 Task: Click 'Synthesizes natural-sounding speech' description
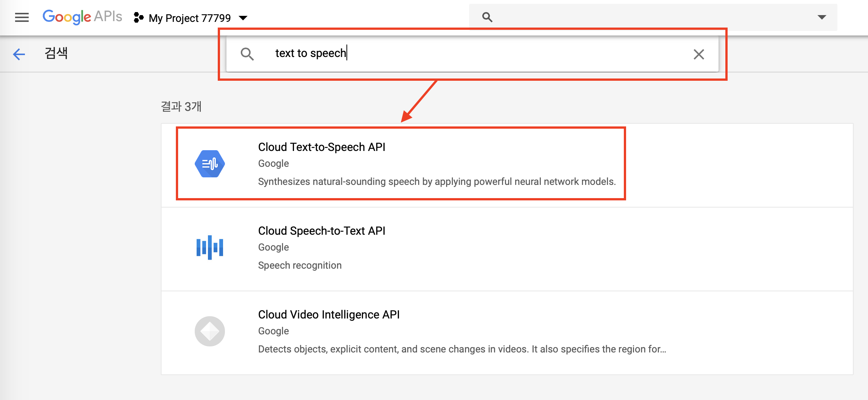[437, 182]
